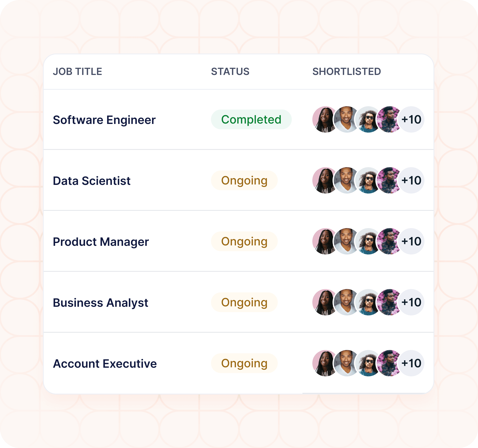Click the Software Engineer job title
The height and width of the screenshot is (448, 478).
[x=104, y=120]
